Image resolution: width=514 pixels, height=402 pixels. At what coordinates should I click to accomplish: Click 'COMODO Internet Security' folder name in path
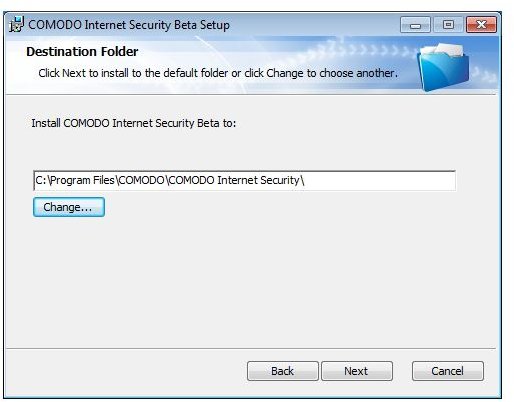point(234,180)
